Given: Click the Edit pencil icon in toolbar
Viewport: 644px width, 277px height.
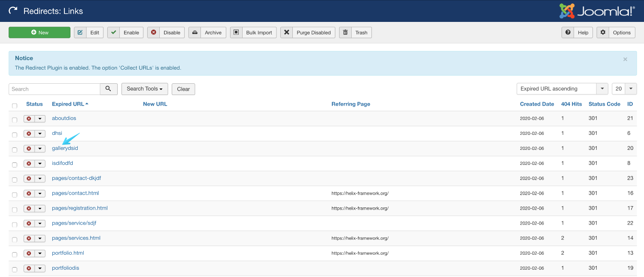Looking at the screenshot, I should coord(80,33).
